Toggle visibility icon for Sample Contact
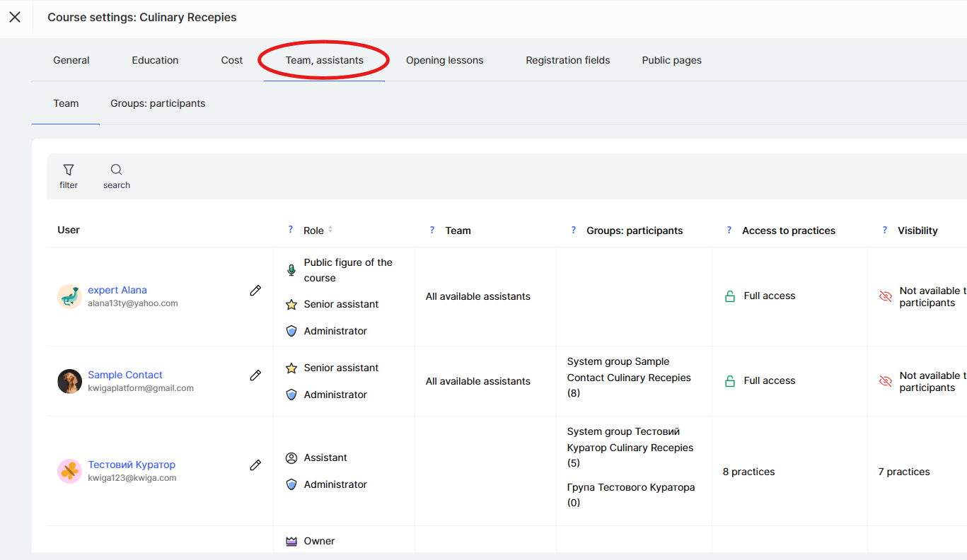The image size is (967, 560). pos(885,381)
